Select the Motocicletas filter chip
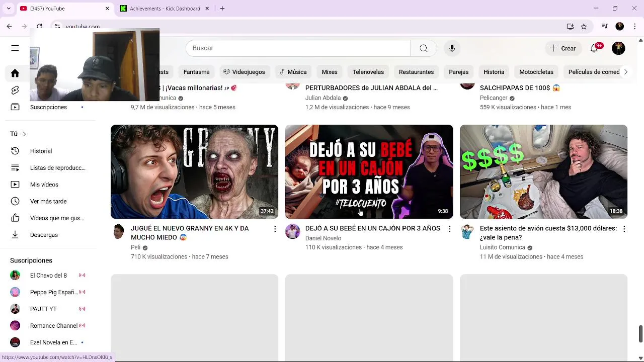This screenshot has width=644, height=362. click(536, 72)
